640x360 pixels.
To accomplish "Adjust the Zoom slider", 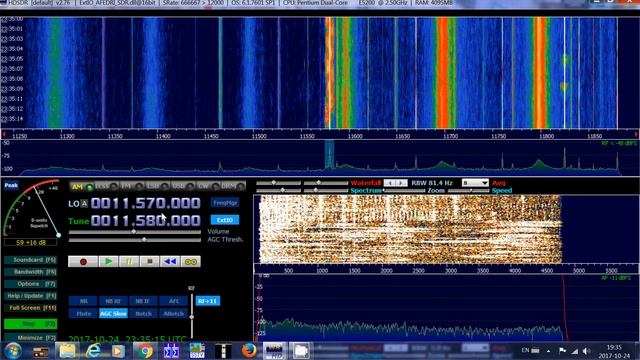I will (404, 191).
